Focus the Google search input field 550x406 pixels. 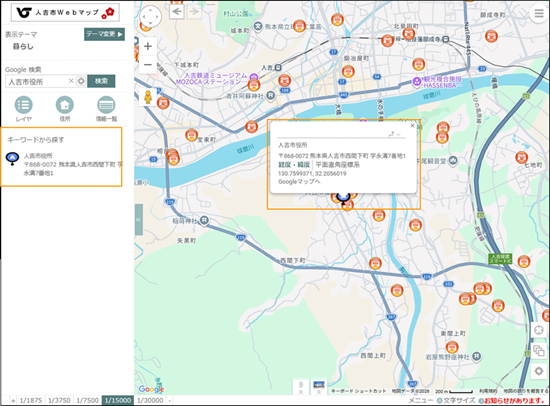tap(37, 81)
